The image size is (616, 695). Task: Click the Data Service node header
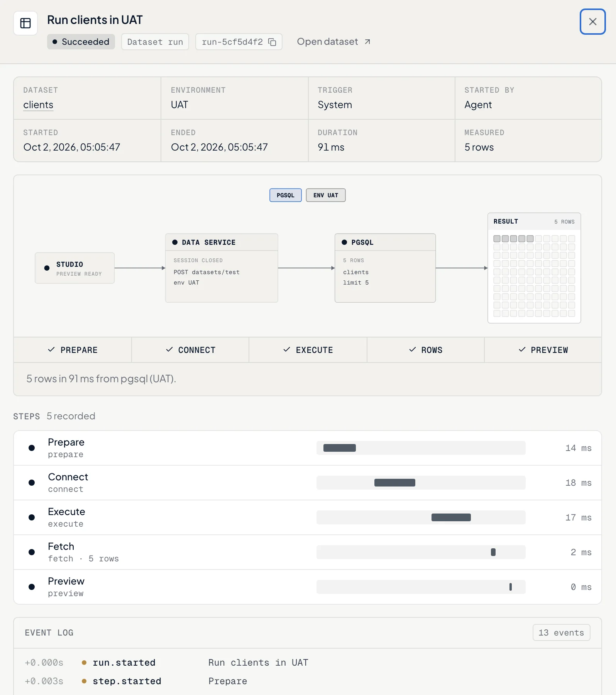(222, 242)
